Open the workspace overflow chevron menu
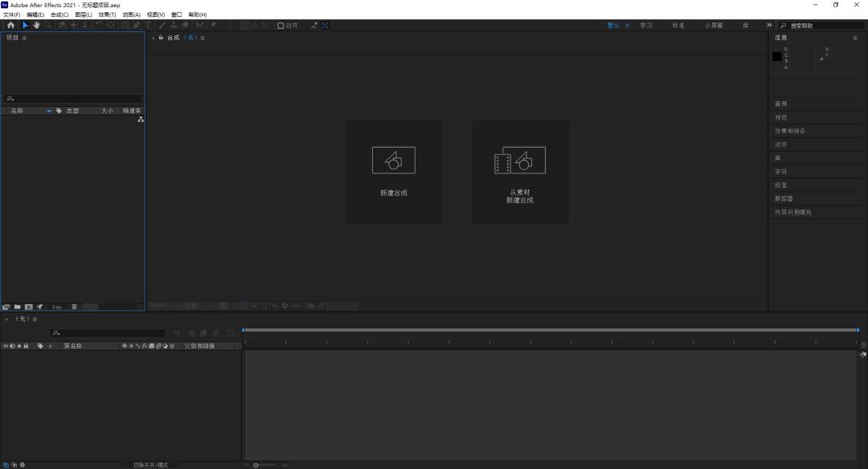Viewport: 868px width, 469px height. (x=769, y=25)
